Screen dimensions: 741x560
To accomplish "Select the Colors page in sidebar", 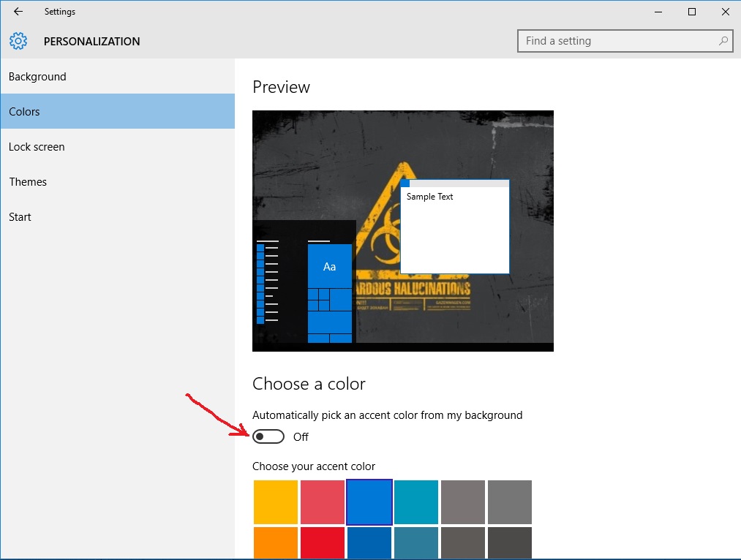I will (x=24, y=112).
